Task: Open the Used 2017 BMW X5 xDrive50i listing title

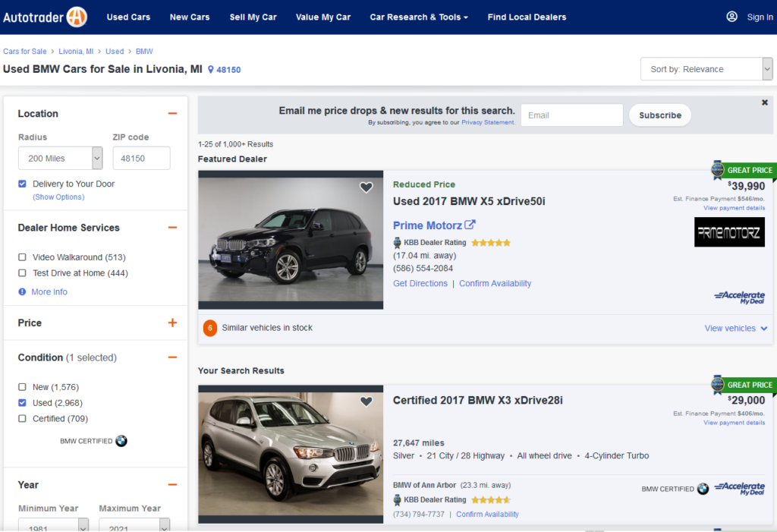Action: (x=469, y=201)
